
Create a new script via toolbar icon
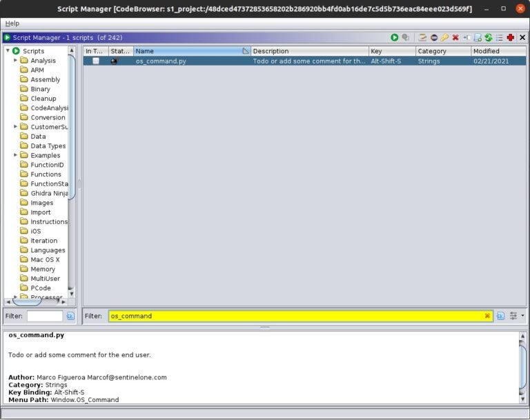click(478, 37)
